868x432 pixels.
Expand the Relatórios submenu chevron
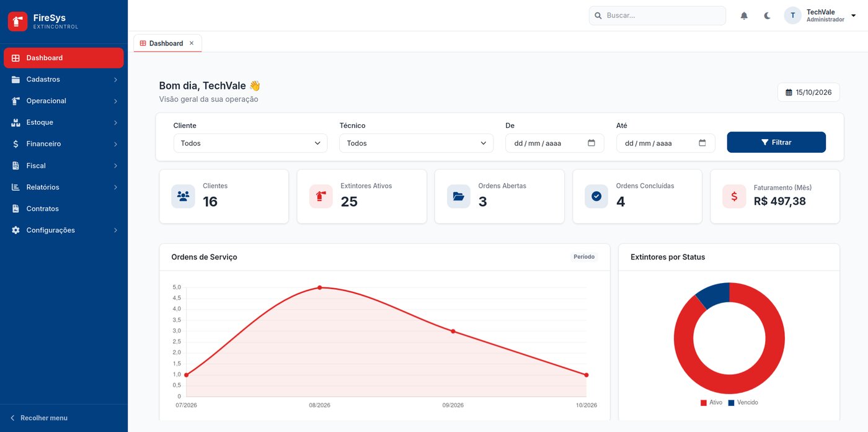[x=115, y=187]
